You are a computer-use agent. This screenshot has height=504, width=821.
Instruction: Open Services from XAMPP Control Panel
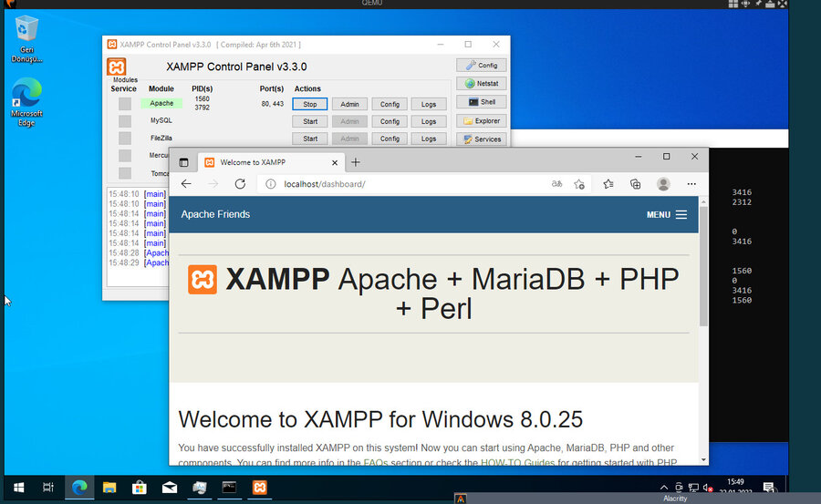coord(481,139)
